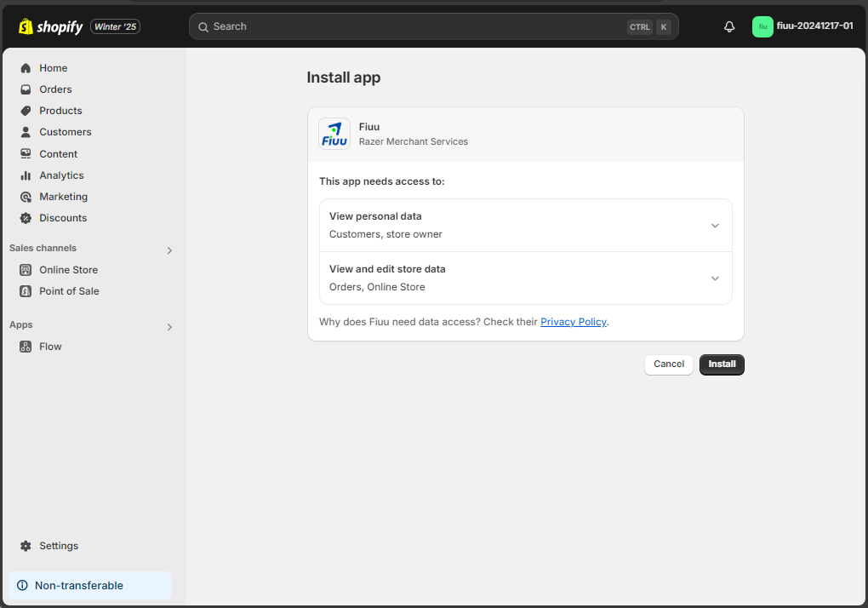The width and height of the screenshot is (868, 608).
Task: Click the Content icon
Action: pyautogui.click(x=26, y=154)
